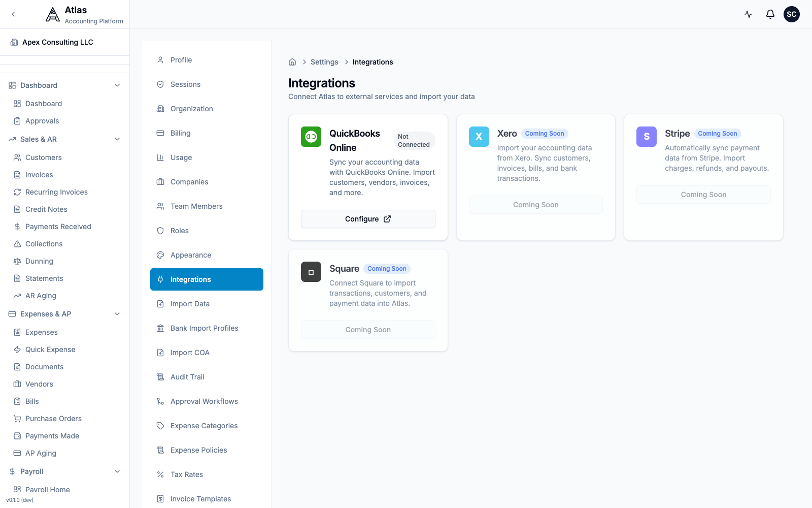This screenshot has height=508, width=812.
Task: Open Organization settings
Action: [x=207, y=109]
